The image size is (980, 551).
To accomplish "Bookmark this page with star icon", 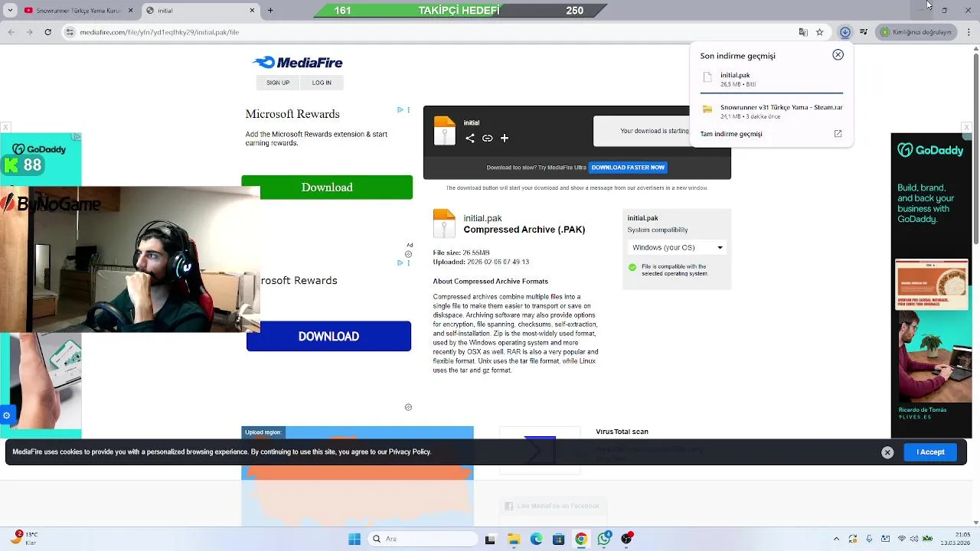I will (x=820, y=32).
